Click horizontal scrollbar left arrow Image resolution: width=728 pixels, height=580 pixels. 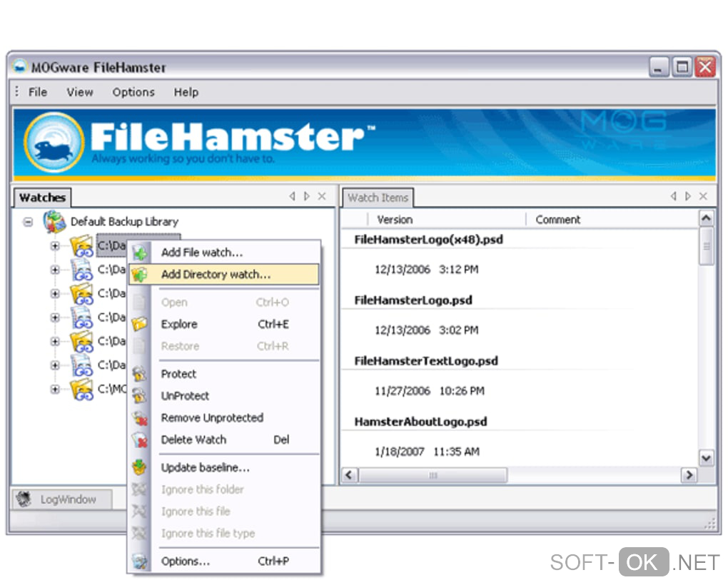pyautogui.click(x=350, y=475)
